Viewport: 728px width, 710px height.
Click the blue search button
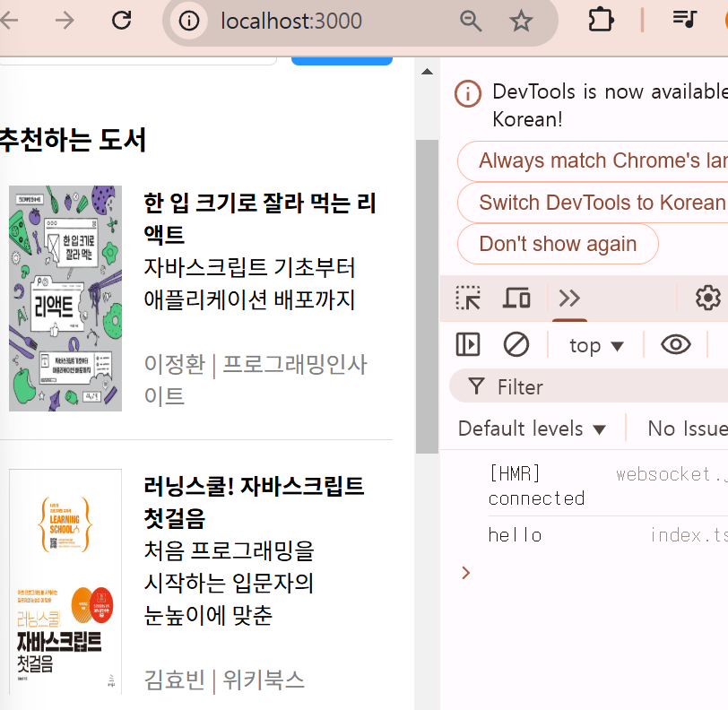(342, 61)
